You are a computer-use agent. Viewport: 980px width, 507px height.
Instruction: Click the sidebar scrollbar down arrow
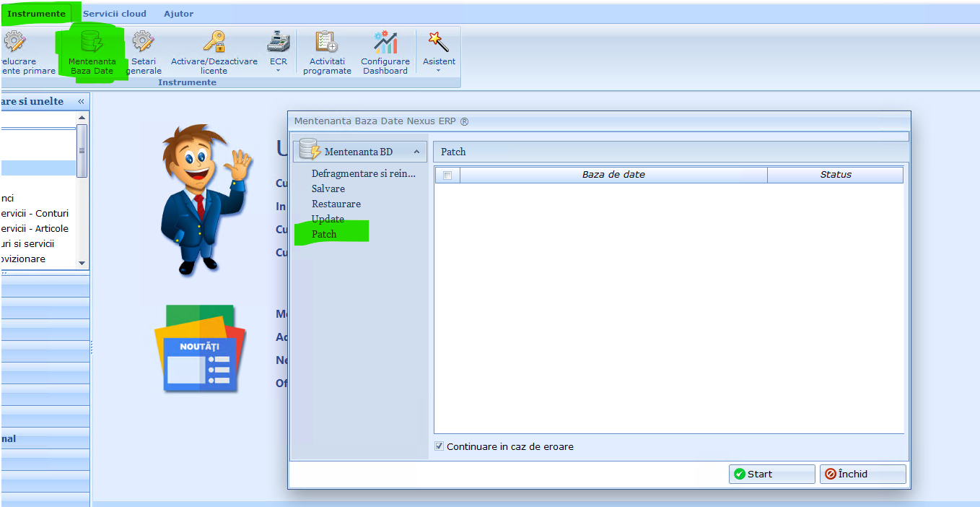click(x=82, y=264)
